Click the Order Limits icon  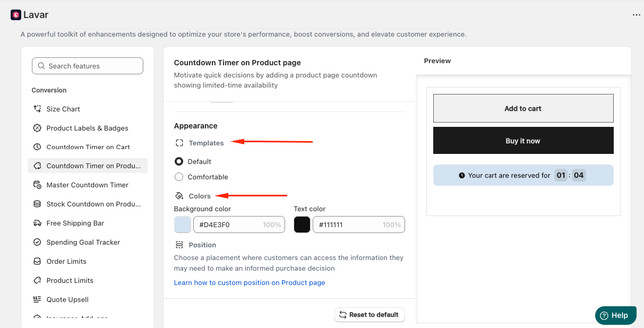(x=37, y=262)
